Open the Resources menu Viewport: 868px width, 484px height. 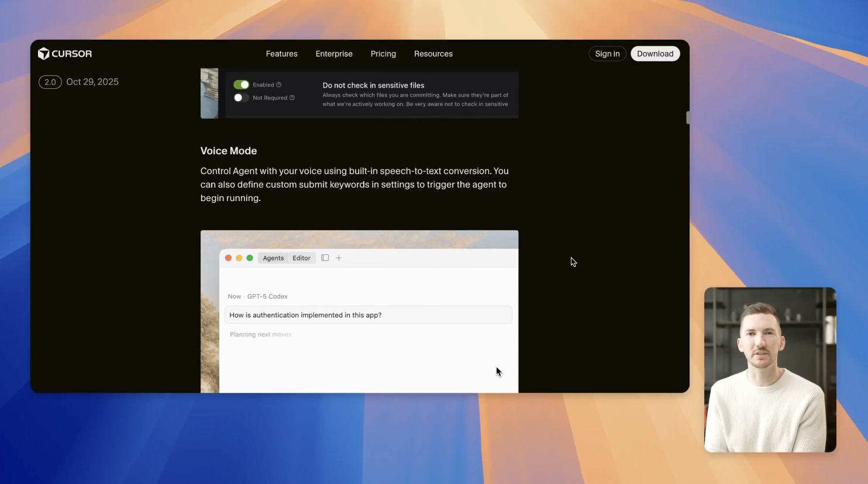point(433,53)
